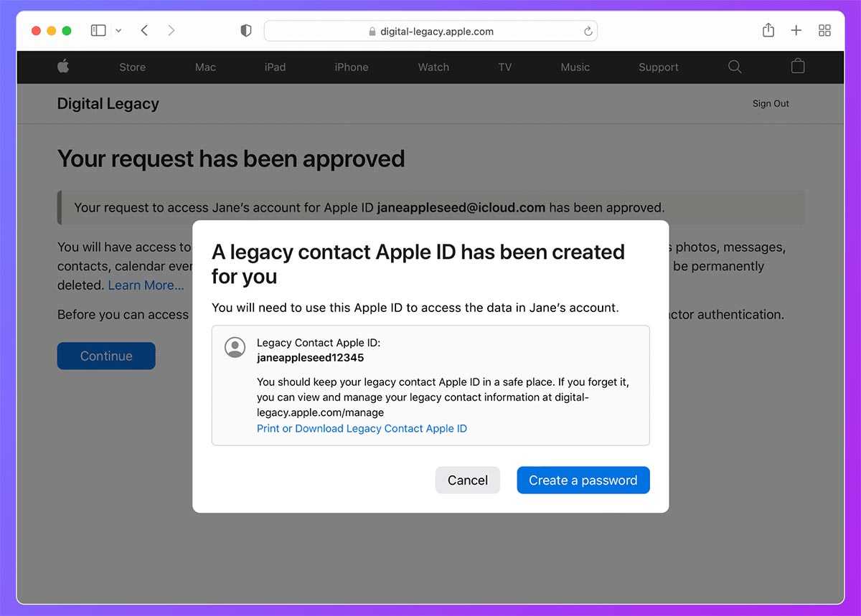Open the iPhone navigation item
This screenshot has width=861, height=616.
tap(351, 67)
